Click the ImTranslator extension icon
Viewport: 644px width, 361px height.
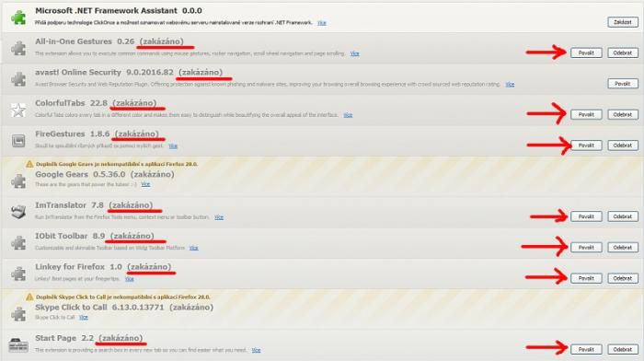coord(18,212)
